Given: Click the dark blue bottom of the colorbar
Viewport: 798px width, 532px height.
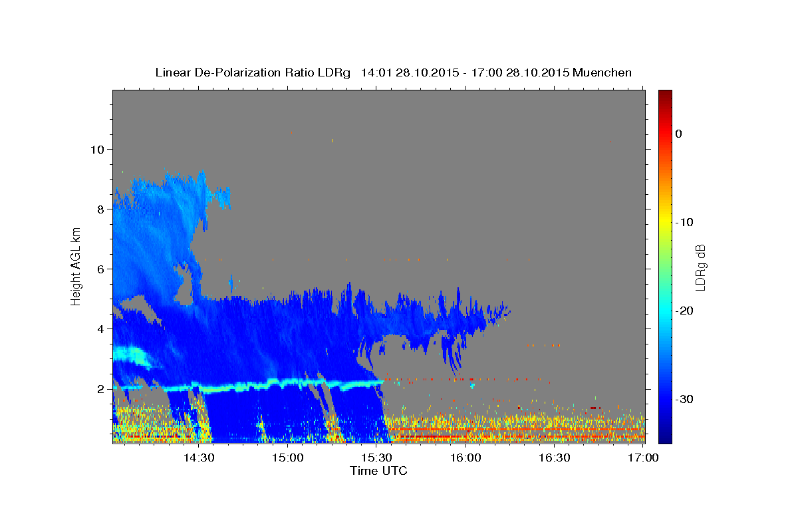Looking at the screenshot, I should point(665,436).
